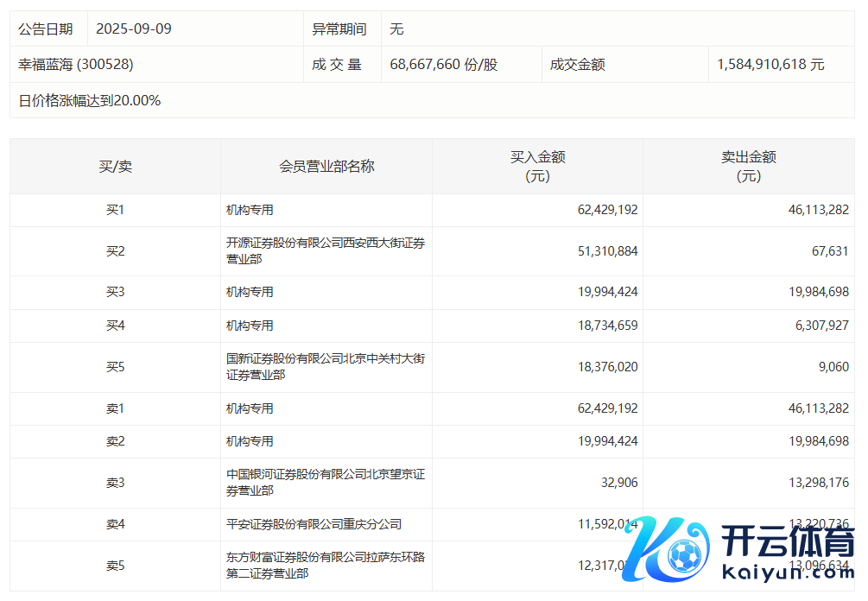
Task: Open 开源证券 西安西大街证券营业部 entry
Action: (325, 251)
